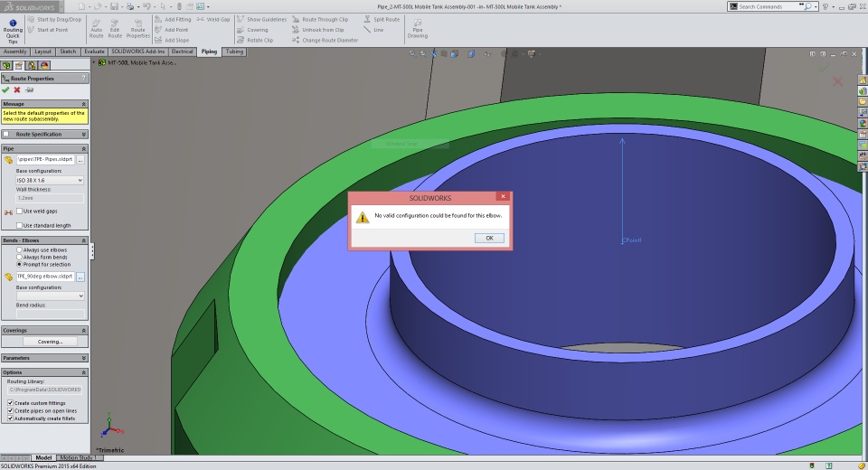Click the Add Point tool
This screenshot has height=470, width=868.
172,30
